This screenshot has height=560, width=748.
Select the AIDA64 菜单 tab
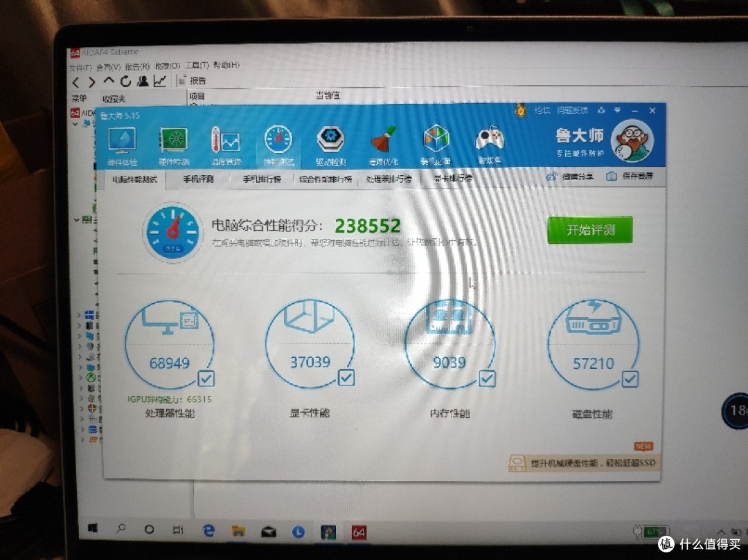79,99
